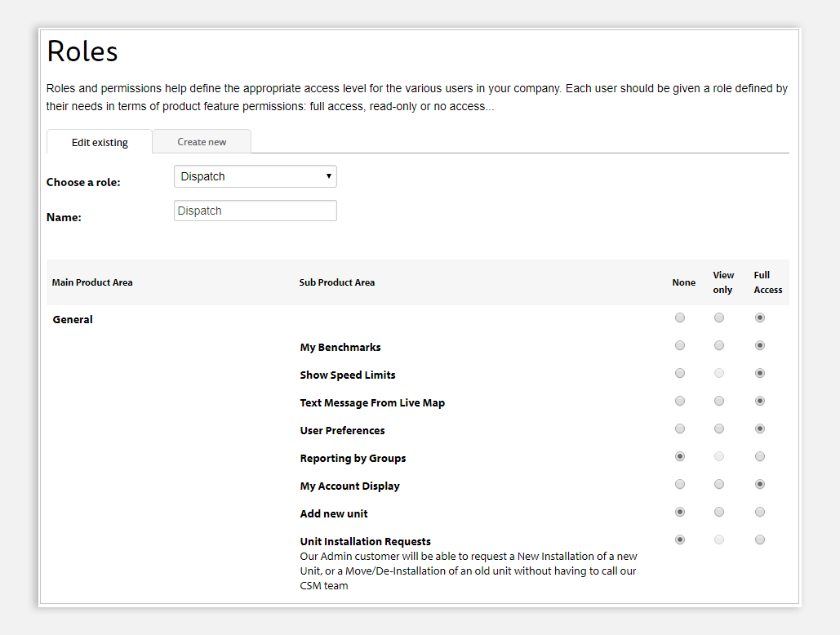The image size is (840, 635).
Task: Set My Benchmarks to None
Action: [x=680, y=345]
